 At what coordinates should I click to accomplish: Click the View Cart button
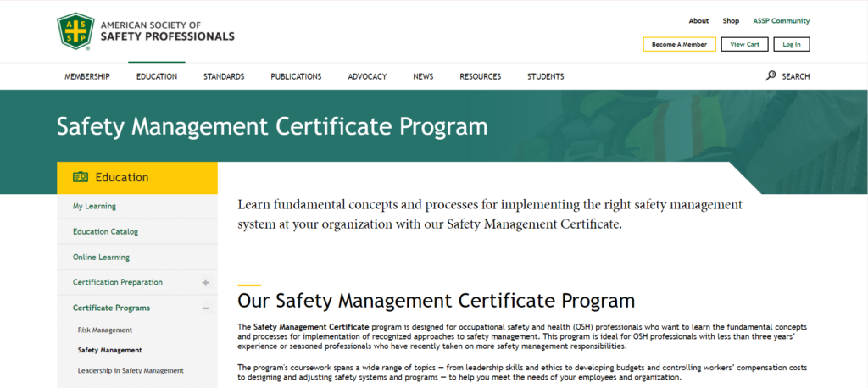744,44
